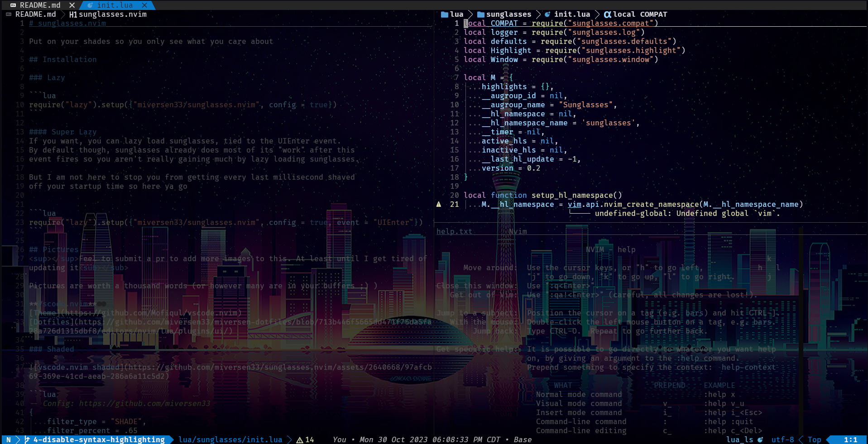Click the 'Sunglasses' augroup name string
Screen dimensions: 868x444
(x=585, y=105)
